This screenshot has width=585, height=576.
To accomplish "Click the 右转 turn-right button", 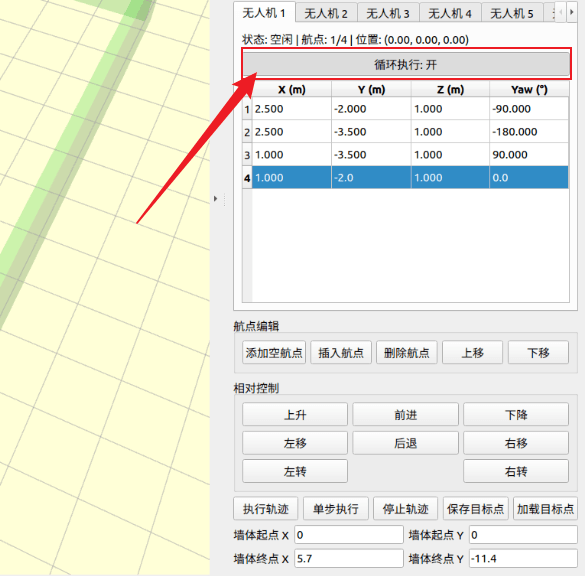I will tap(516, 472).
